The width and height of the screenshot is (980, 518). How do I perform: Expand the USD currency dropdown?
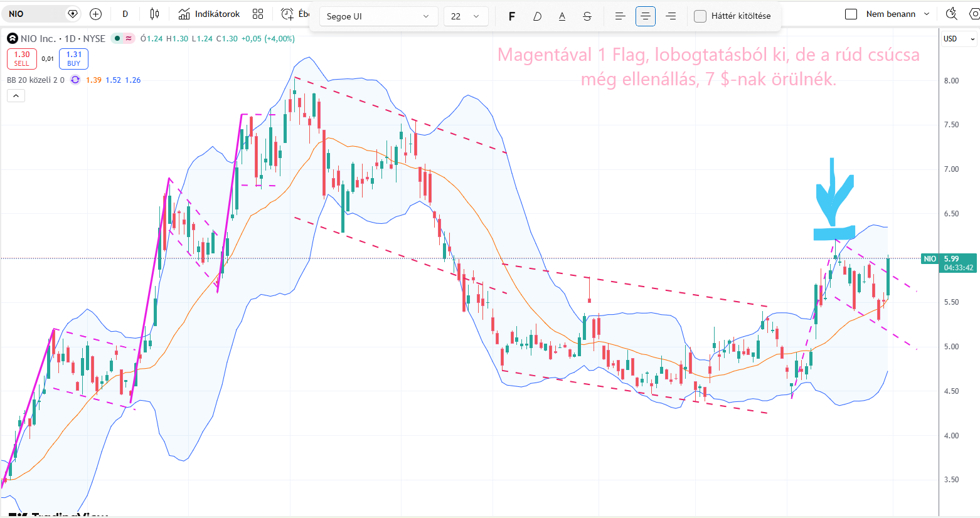point(959,39)
